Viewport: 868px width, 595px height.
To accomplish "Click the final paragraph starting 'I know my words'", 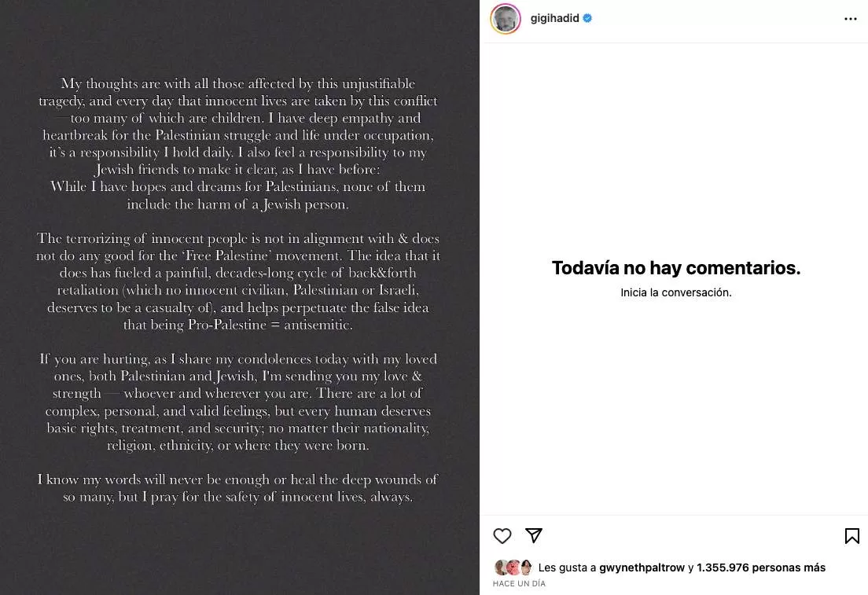I will 238,488.
